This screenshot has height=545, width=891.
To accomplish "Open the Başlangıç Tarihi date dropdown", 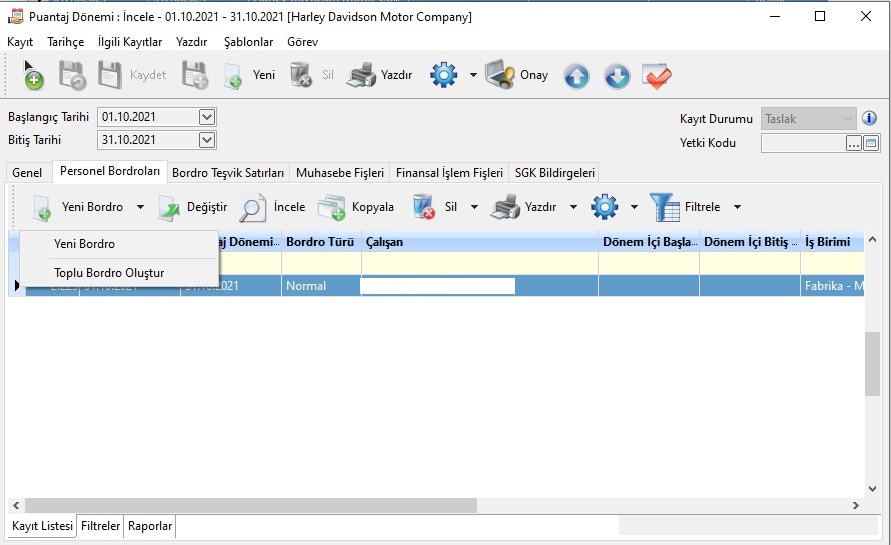I will click(207, 117).
